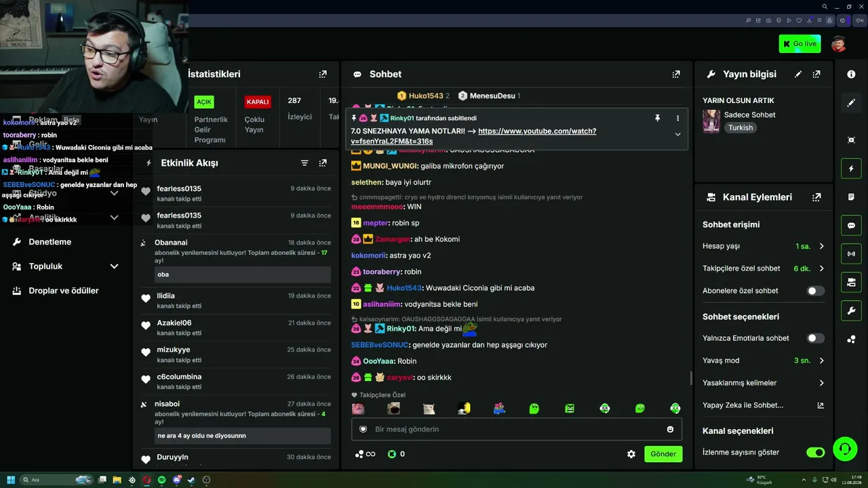Click the Kick points balance showing 0
The image size is (868, 488).
click(x=396, y=454)
